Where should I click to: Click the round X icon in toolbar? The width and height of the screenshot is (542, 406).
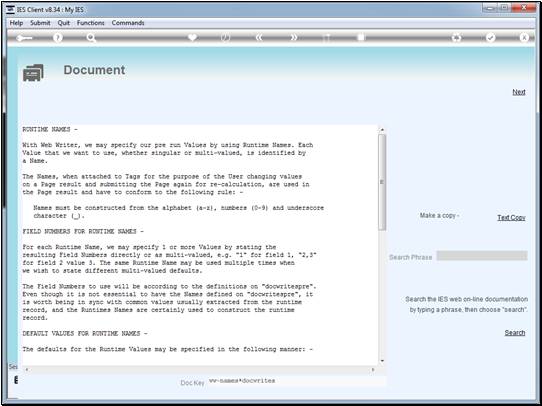pyautogui.click(x=524, y=38)
